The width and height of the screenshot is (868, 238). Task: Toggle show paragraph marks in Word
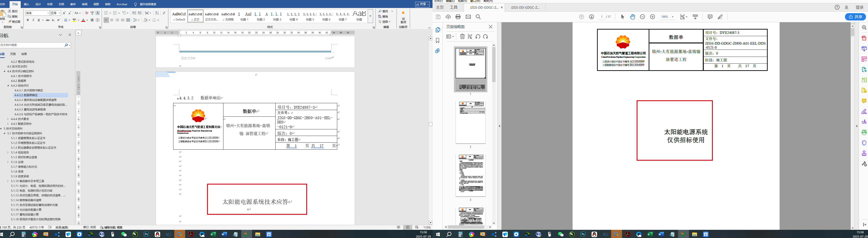[164, 13]
